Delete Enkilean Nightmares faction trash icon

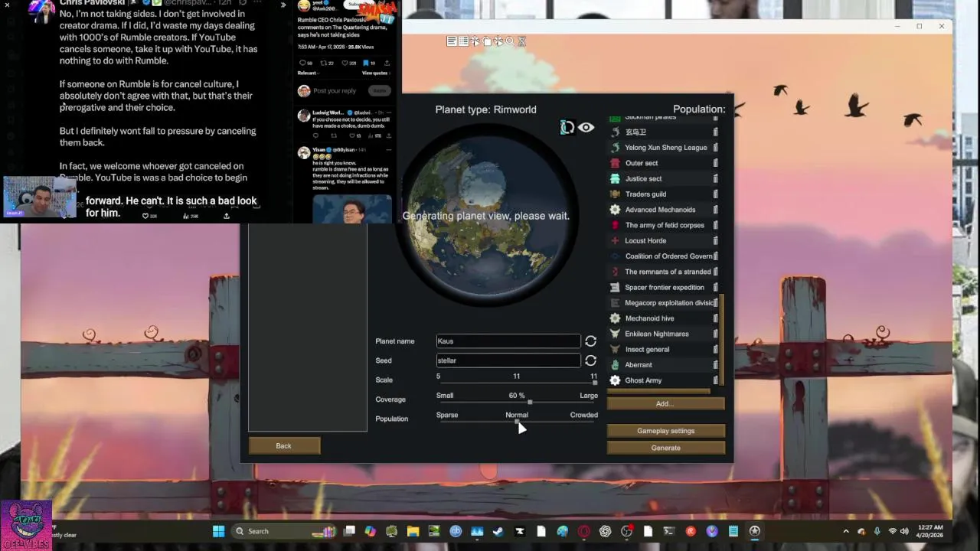[x=716, y=334]
